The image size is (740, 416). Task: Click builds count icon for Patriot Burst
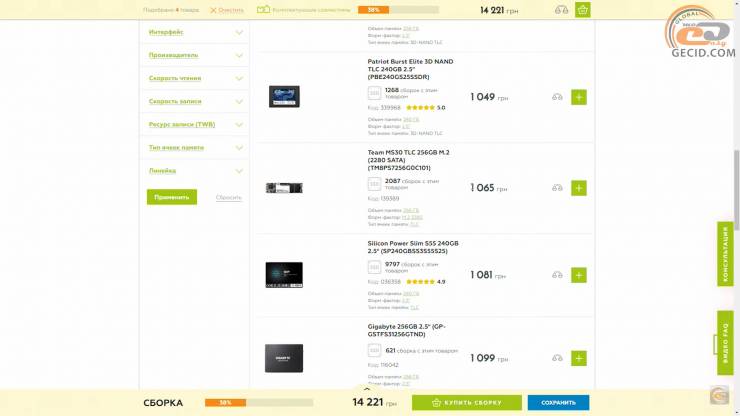(x=374, y=93)
